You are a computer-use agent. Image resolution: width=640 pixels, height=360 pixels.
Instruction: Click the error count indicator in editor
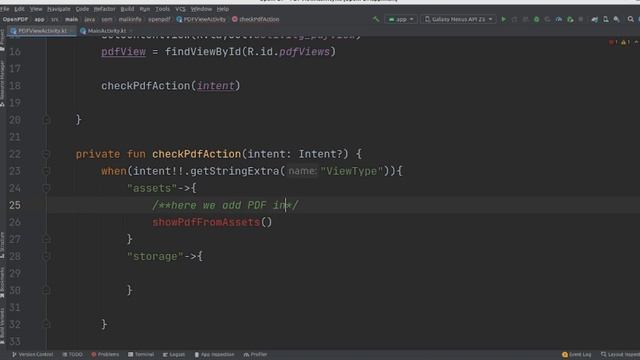coord(613,42)
